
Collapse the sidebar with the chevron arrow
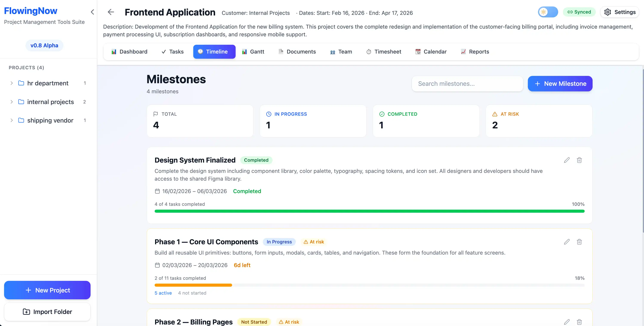pos(92,12)
